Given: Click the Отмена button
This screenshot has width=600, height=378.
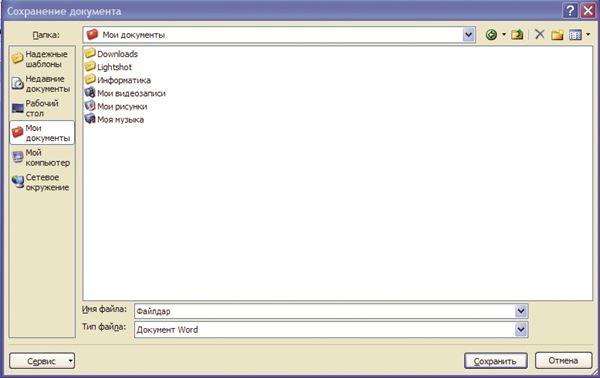Looking at the screenshot, I should pos(563,360).
